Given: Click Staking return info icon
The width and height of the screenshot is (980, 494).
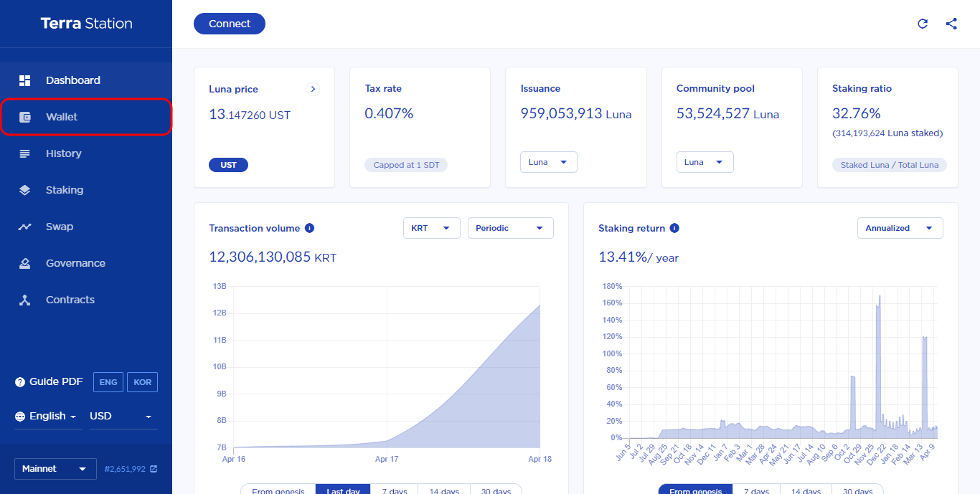Looking at the screenshot, I should pos(674,228).
